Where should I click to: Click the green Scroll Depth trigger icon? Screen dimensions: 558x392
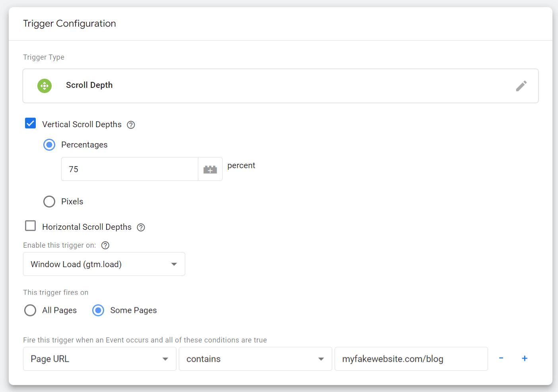point(45,86)
